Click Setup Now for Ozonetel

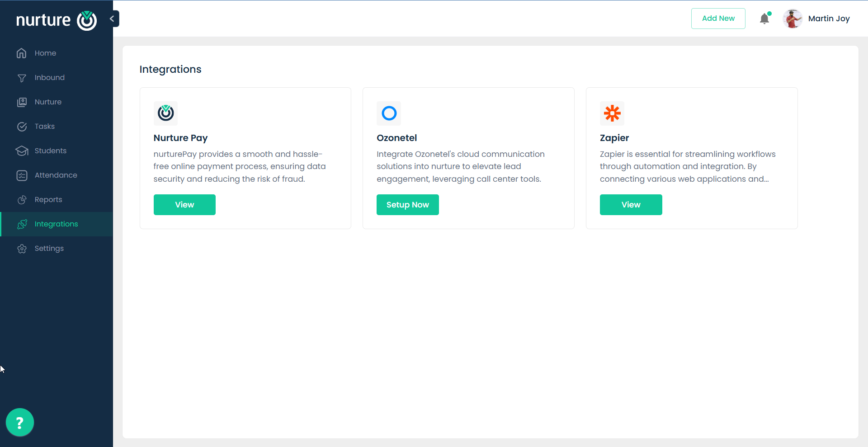coord(408,205)
